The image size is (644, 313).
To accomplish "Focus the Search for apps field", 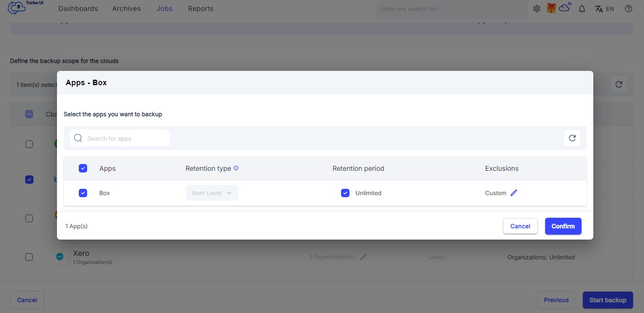I will [x=120, y=138].
